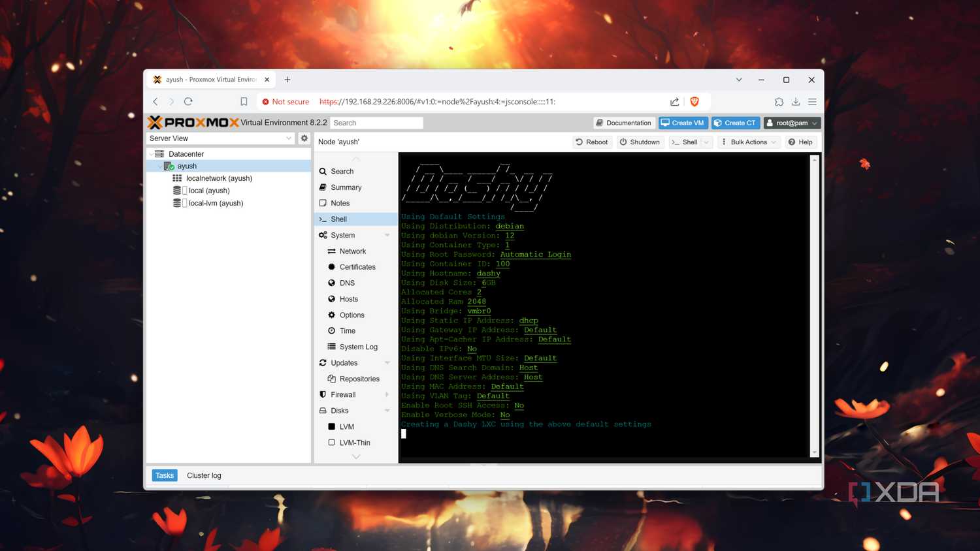Open the root@pam user menu
The height and width of the screenshot is (551, 980).
point(792,123)
